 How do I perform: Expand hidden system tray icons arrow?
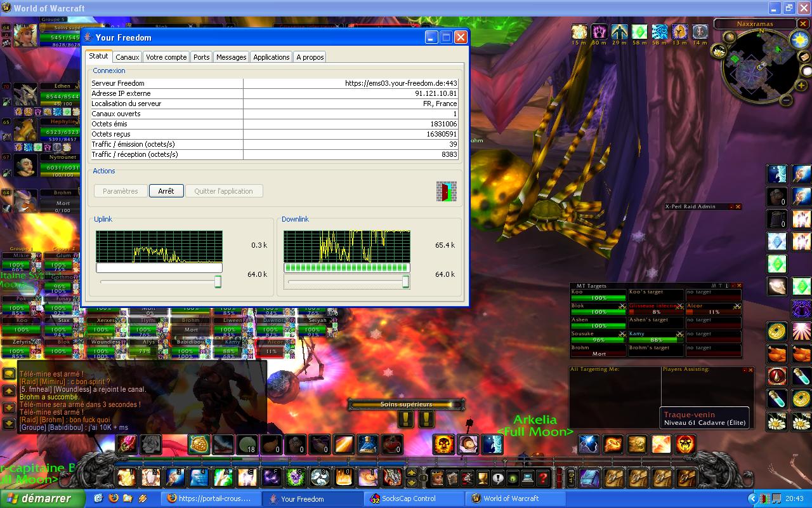click(x=753, y=498)
